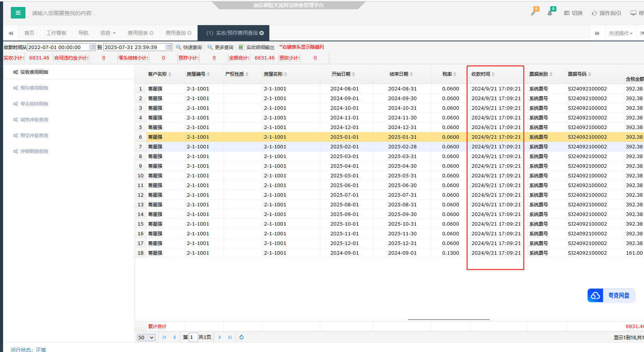The width and height of the screenshot is (644, 352).
Task: Open calendar picker for end time field
Action: pos(168,47)
